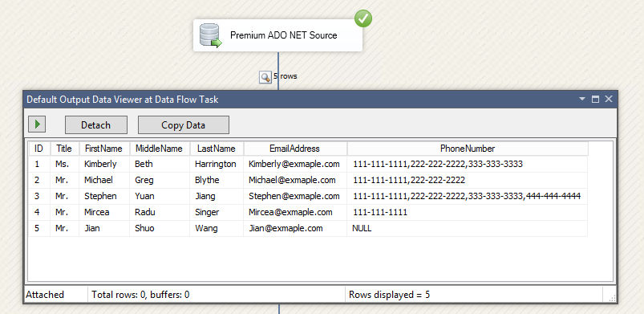Click the LastName column header
644x314 pixels.
click(x=217, y=149)
